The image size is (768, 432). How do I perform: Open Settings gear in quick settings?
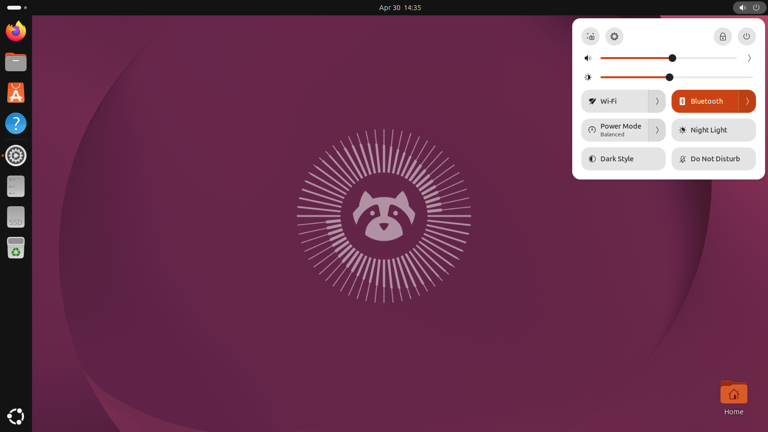tap(614, 37)
